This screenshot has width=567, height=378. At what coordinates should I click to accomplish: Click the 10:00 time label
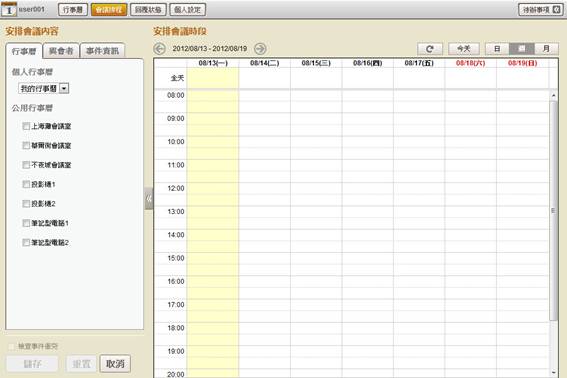(x=176, y=141)
